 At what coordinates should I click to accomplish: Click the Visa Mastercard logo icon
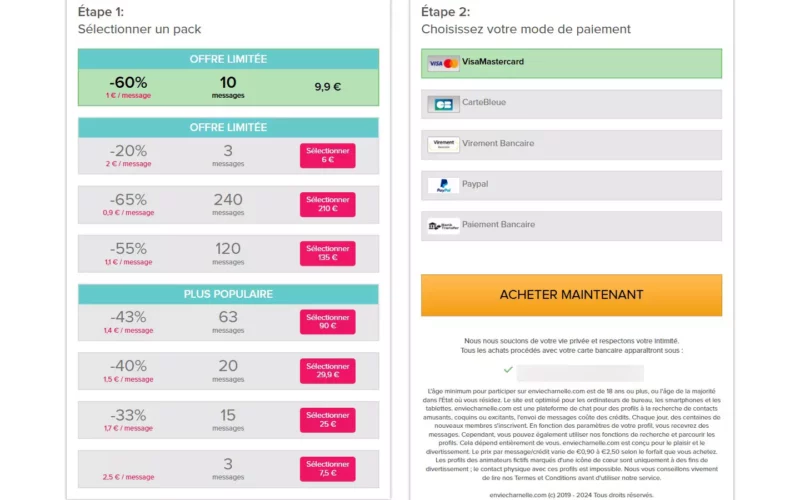[x=443, y=63]
